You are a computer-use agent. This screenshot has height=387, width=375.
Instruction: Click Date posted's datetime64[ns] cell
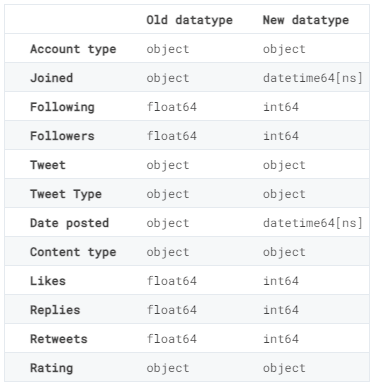point(312,223)
